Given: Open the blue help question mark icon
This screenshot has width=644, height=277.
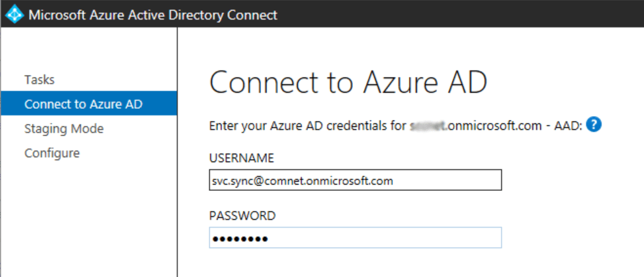Looking at the screenshot, I should point(593,125).
